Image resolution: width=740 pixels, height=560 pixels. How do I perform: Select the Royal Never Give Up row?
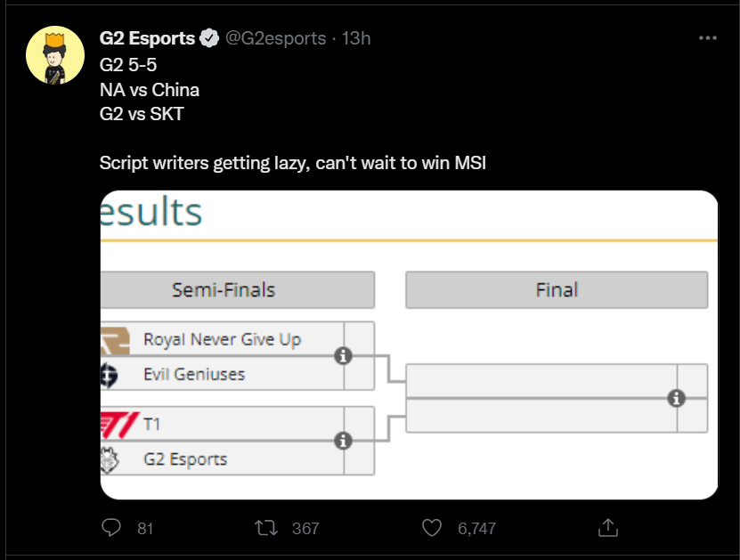tap(238, 338)
